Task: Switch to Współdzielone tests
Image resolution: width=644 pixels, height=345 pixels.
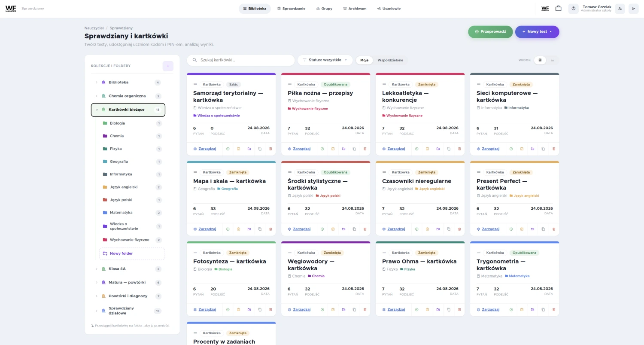Action: [x=390, y=60]
